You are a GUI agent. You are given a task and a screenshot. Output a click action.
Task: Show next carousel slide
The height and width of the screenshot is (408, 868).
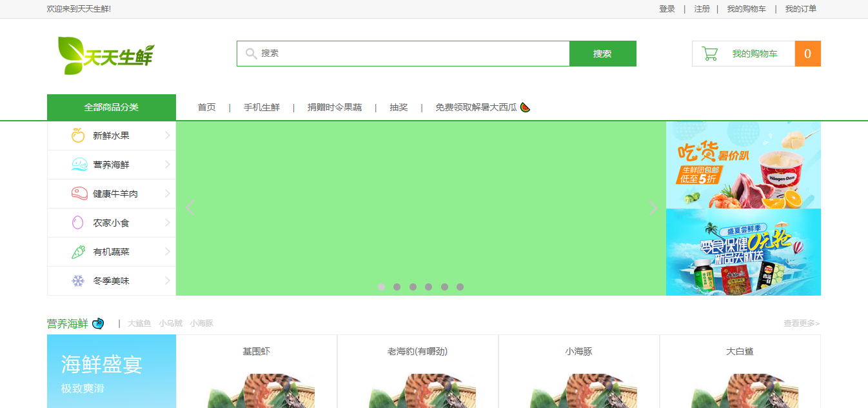pos(653,208)
